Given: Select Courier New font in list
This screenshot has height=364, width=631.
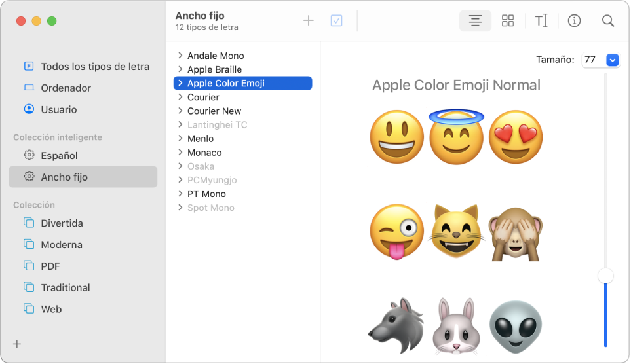Looking at the screenshot, I should (x=214, y=111).
